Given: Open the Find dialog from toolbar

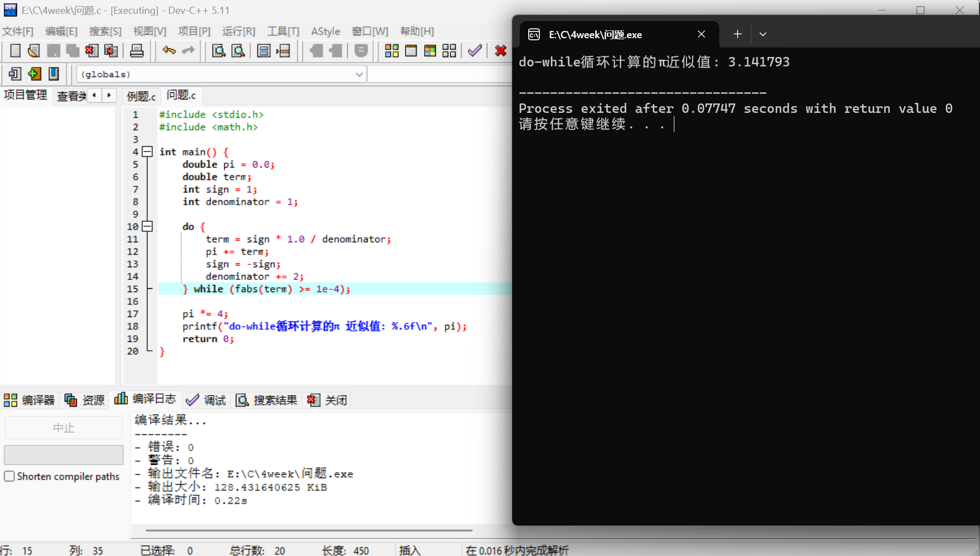Looking at the screenshot, I should coord(219,51).
